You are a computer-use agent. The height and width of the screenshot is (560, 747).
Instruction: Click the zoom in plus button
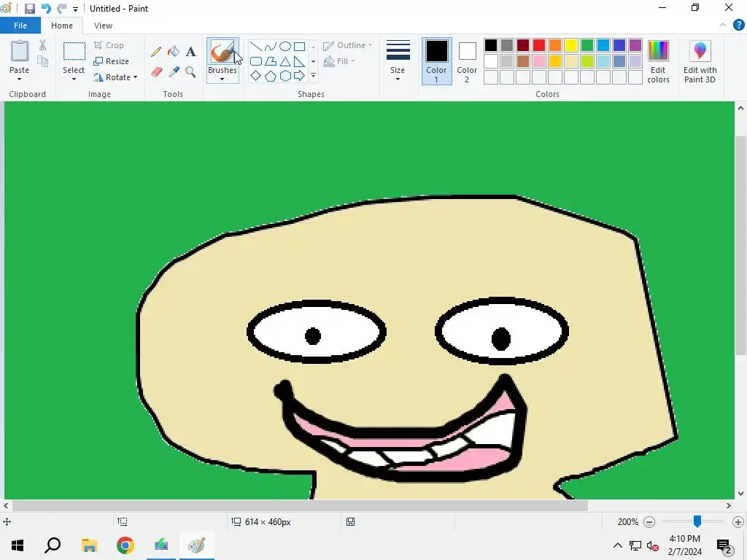tap(738, 522)
